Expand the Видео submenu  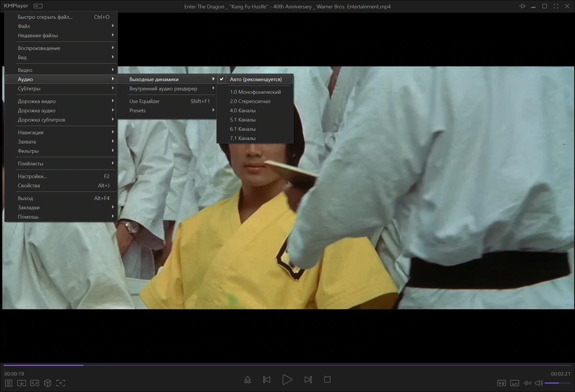[61, 70]
